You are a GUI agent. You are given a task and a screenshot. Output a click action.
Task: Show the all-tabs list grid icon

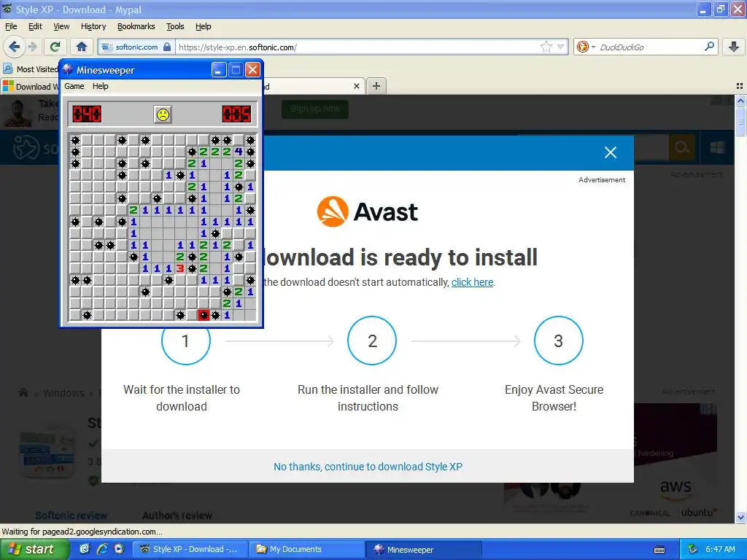pyautogui.click(x=740, y=86)
